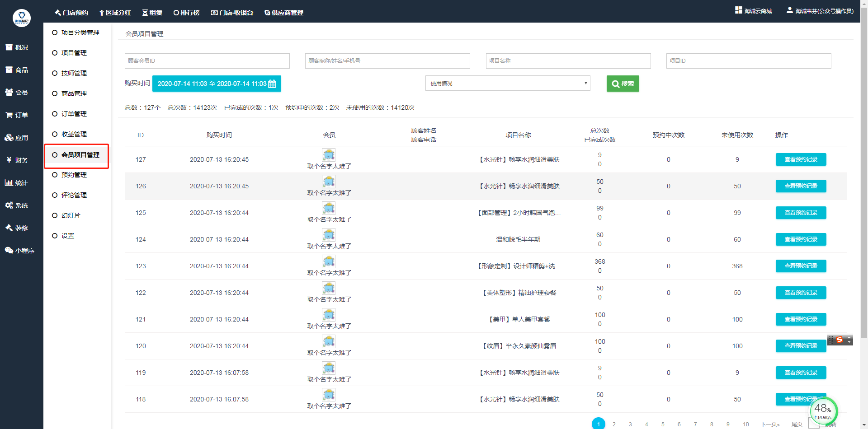Select the 技师管理 radio item
The image size is (868, 429).
coord(55,73)
